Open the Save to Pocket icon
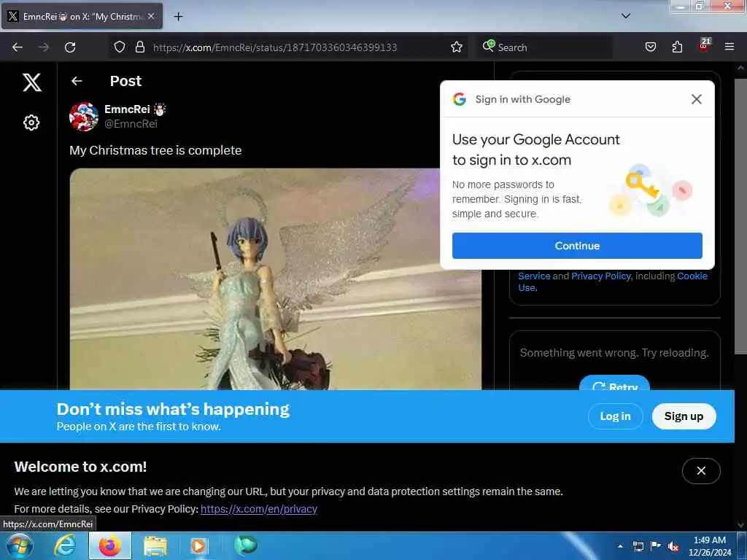Image resolution: width=747 pixels, height=560 pixels. (651, 47)
